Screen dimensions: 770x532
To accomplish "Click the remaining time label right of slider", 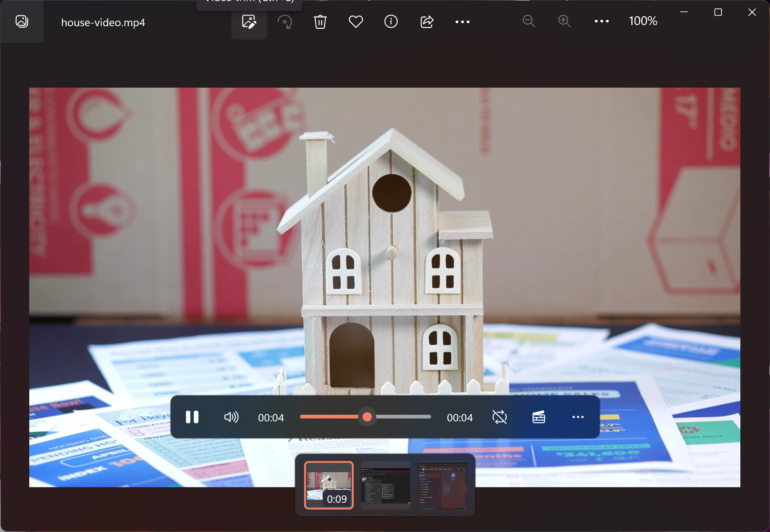I will [x=460, y=417].
